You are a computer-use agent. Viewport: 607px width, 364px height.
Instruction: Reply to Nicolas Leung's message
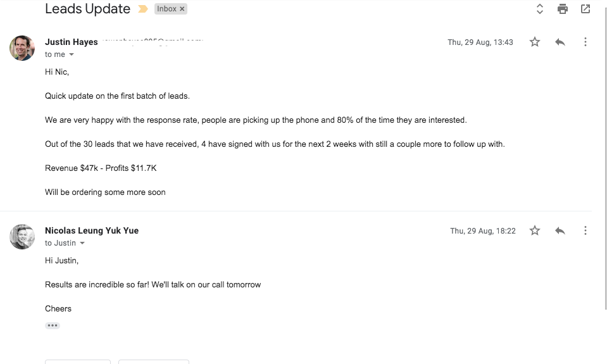point(560,231)
